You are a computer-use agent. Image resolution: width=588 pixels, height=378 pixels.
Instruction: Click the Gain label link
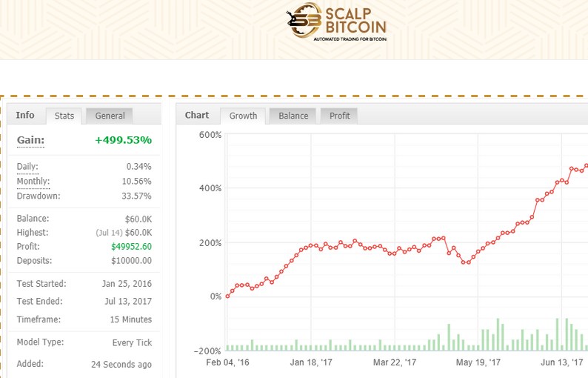(x=31, y=140)
